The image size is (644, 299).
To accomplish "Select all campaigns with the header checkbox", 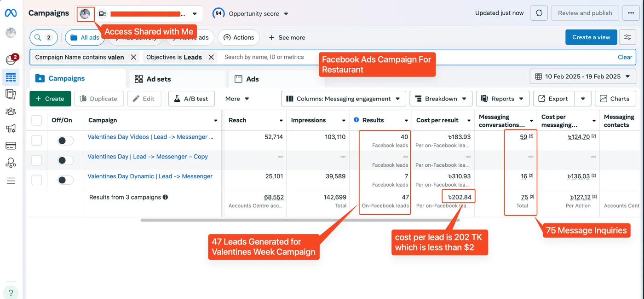I will tap(36, 120).
